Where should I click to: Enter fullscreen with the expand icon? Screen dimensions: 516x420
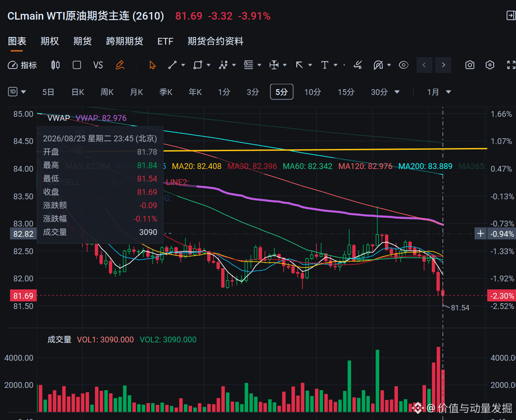[511, 65]
